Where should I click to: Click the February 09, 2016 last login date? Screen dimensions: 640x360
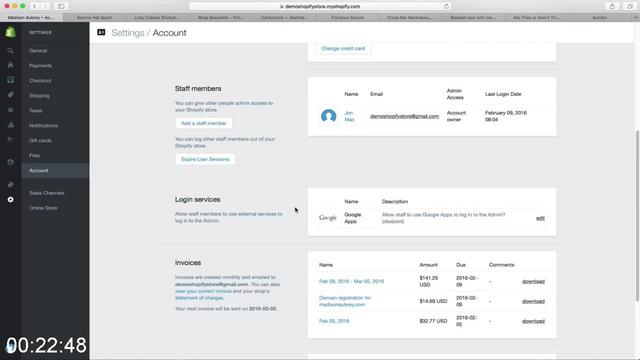click(506, 116)
